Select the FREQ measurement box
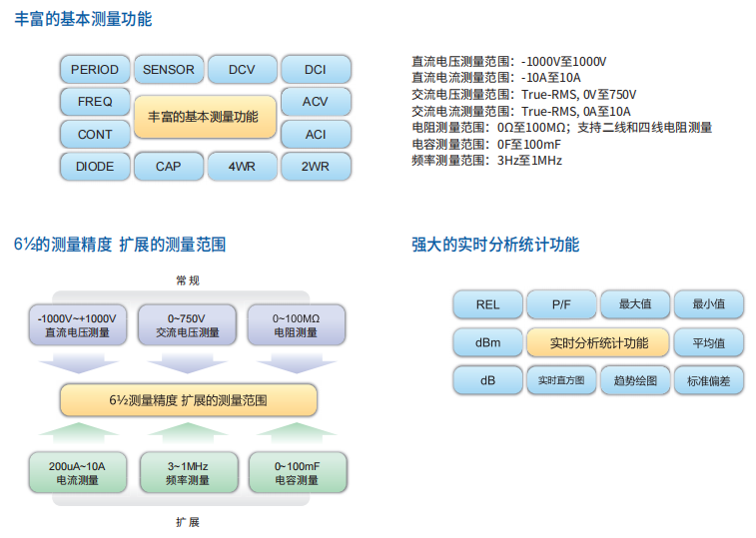Screen dimensions: 756x538 [95, 102]
